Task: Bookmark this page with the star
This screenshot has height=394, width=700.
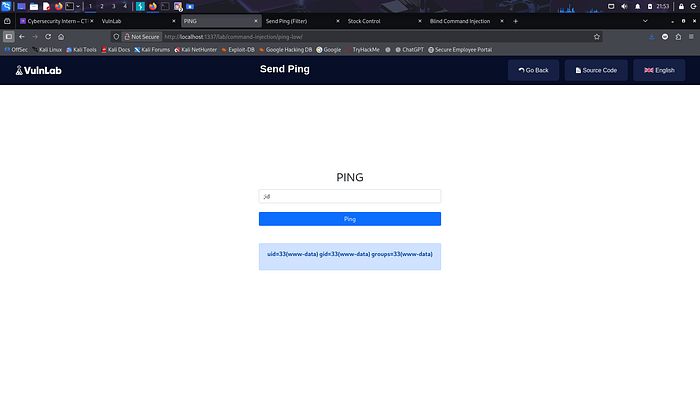Action: pyautogui.click(x=597, y=37)
